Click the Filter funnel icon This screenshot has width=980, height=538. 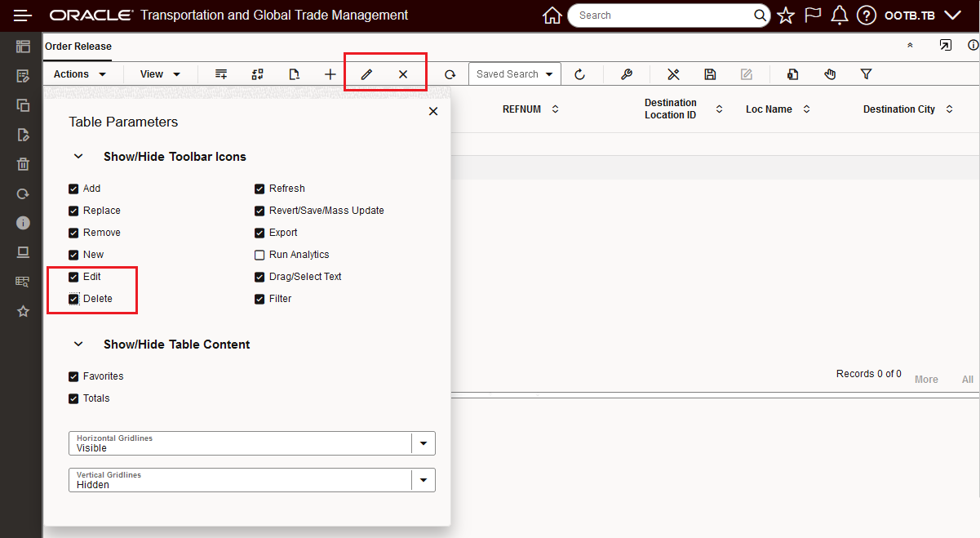click(866, 73)
